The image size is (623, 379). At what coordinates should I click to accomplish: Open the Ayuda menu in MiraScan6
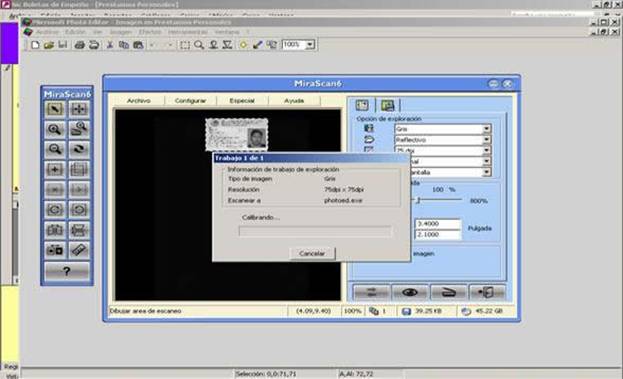click(294, 101)
